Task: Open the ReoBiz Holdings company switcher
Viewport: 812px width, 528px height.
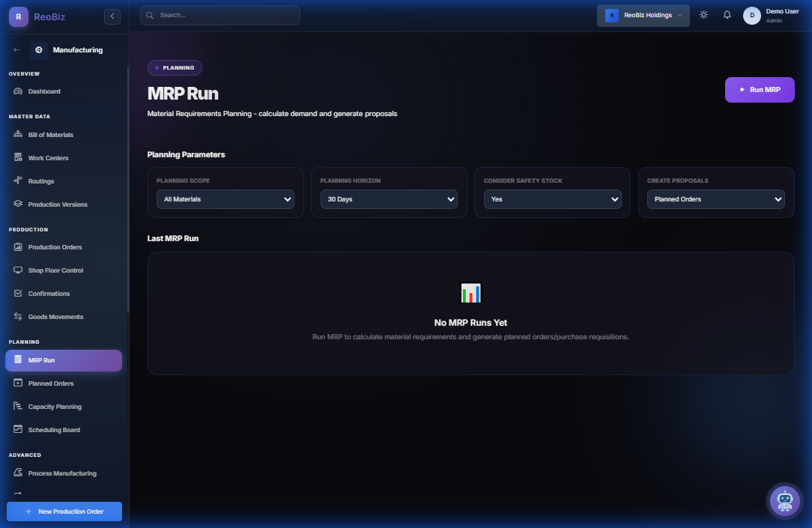Action: pyautogui.click(x=643, y=14)
